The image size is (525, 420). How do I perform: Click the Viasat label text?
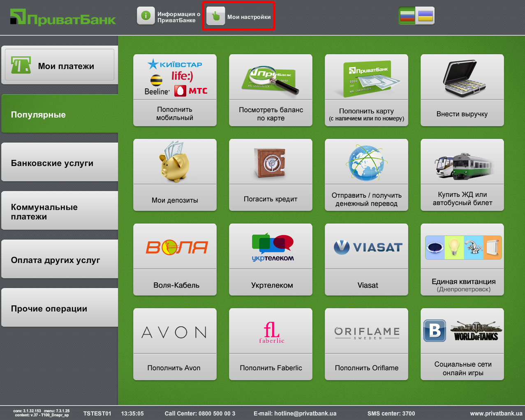click(368, 285)
